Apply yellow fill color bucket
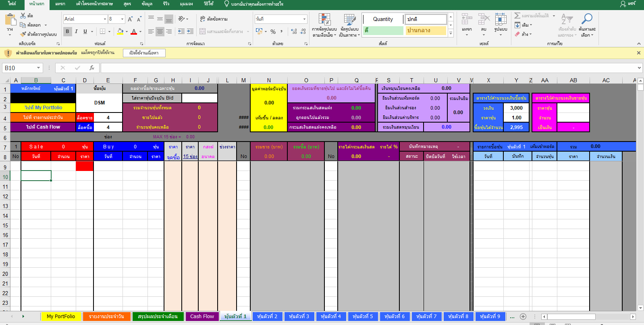The height and width of the screenshot is (325, 644). pyautogui.click(x=120, y=31)
